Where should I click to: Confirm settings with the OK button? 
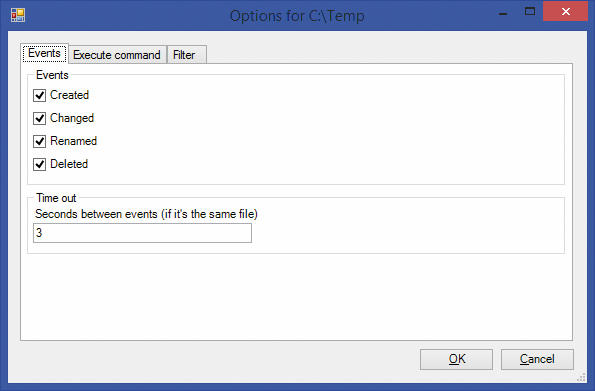tap(456, 359)
